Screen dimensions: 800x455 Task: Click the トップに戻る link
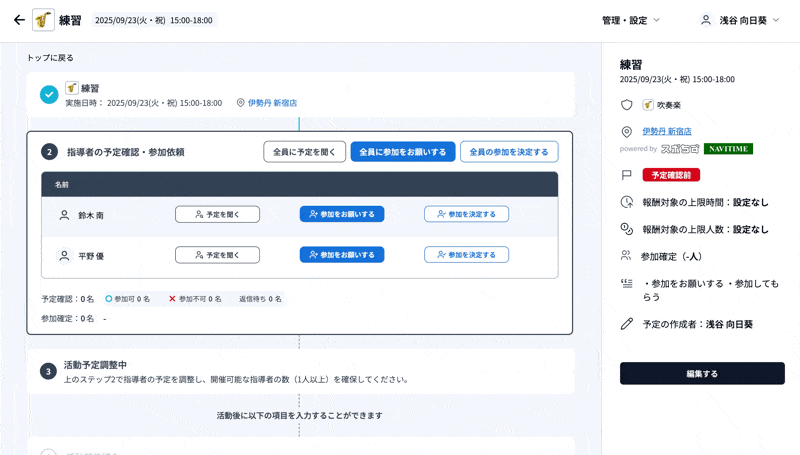[50, 58]
